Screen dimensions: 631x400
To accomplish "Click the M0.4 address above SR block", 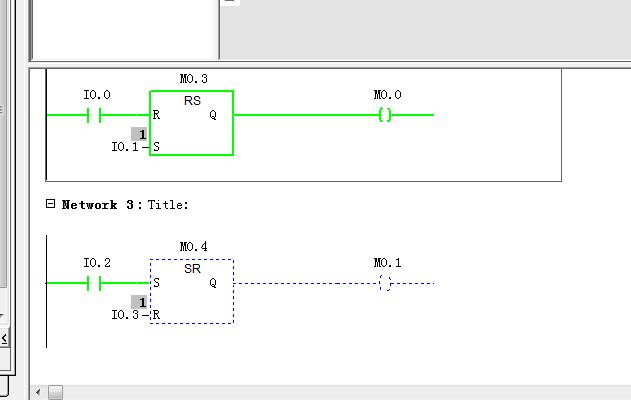I will point(194,246).
